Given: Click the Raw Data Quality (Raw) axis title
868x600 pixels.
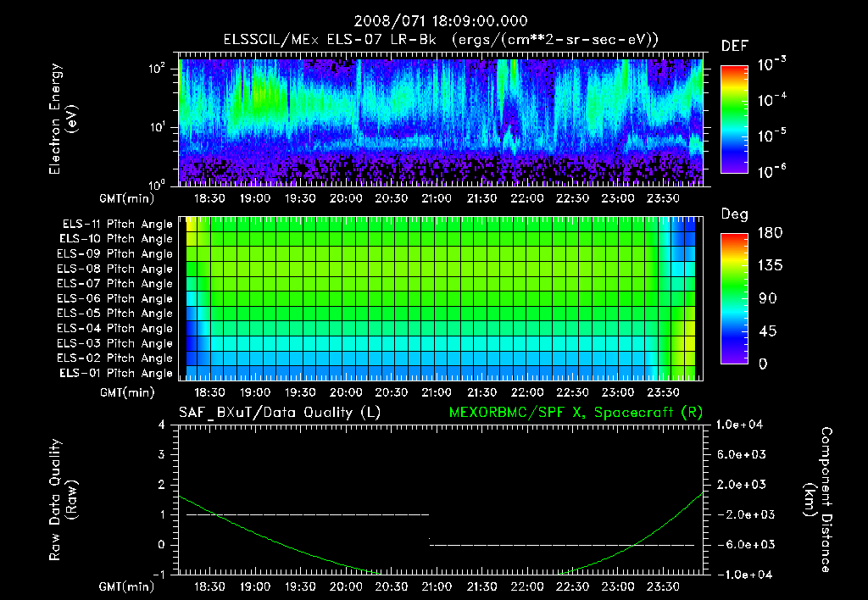Looking at the screenshot, I should coord(63,500).
